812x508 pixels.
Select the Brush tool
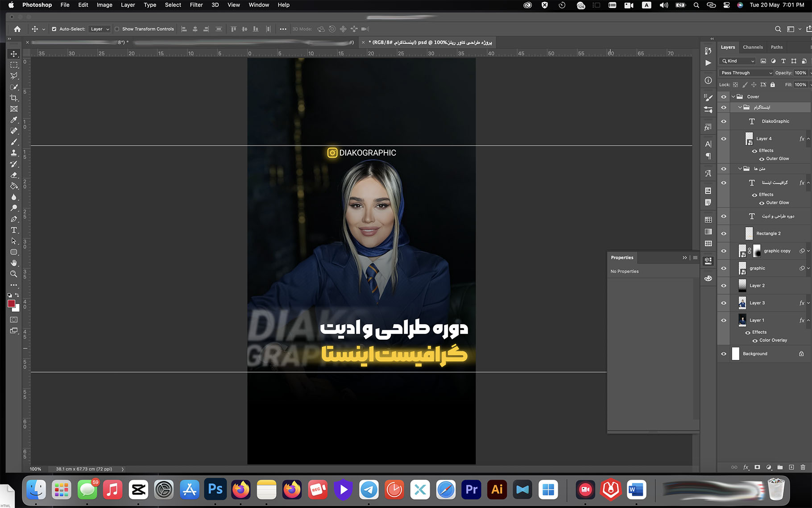coord(14,142)
